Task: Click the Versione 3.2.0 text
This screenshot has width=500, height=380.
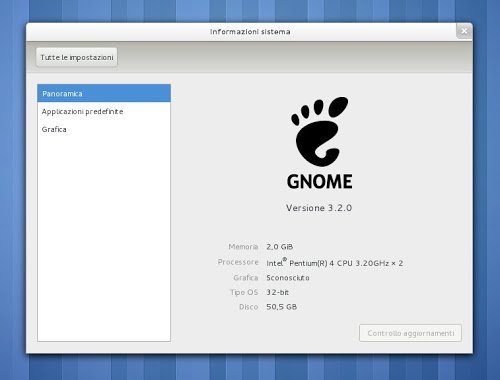Action: coord(319,208)
